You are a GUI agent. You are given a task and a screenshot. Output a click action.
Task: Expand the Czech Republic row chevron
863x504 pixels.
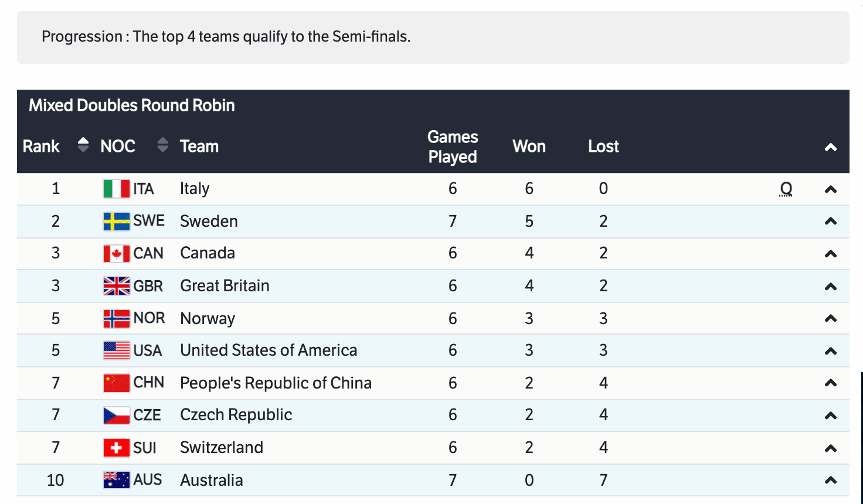click(830, 416)
